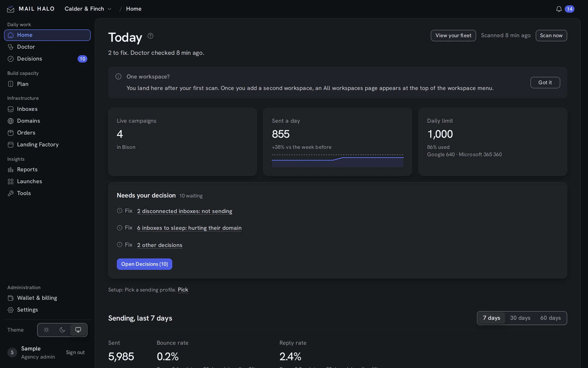The height and width of the screenshot is (368, 588).
Task: Select the 7 days range tab
Action: click(x=491, y=318)
